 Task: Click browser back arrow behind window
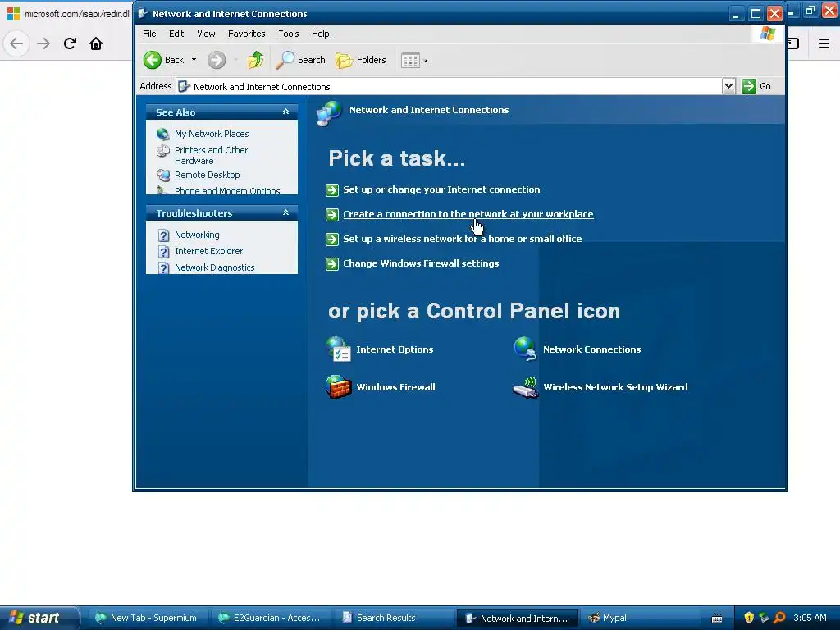[16, 43]
